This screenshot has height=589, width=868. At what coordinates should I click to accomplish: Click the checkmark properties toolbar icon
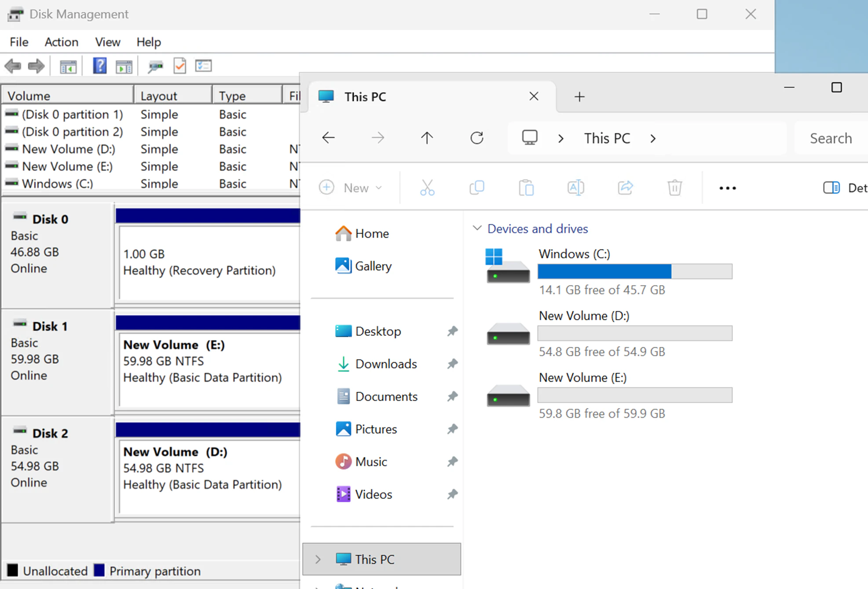click(x=179, y=66)
